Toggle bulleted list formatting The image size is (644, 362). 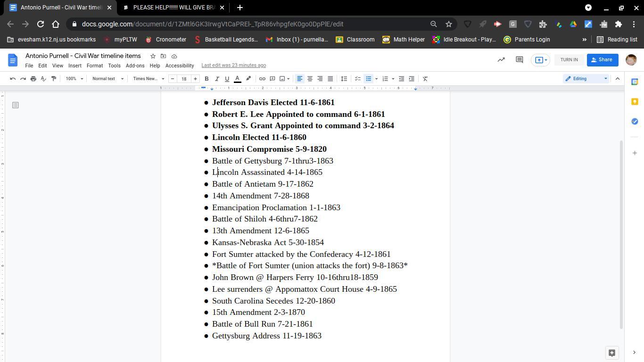[369, 79]
